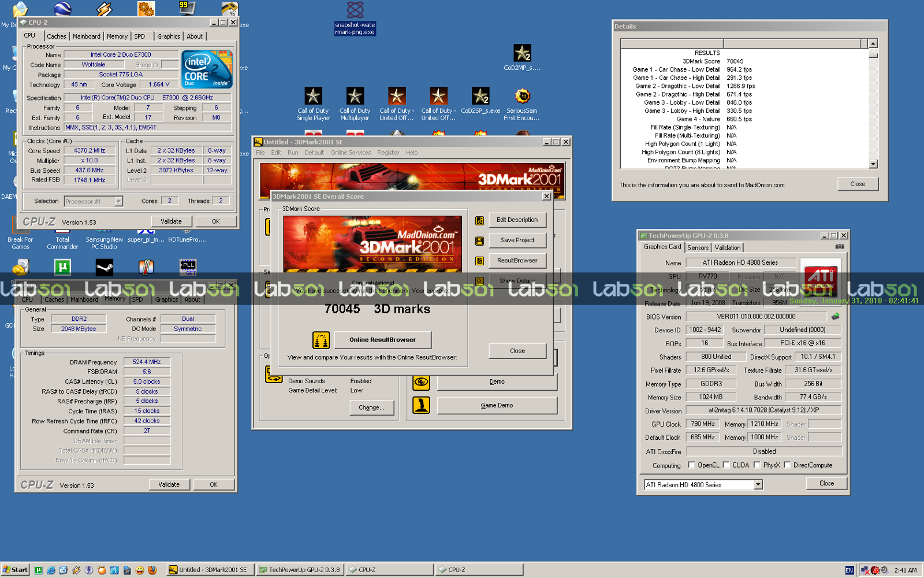Click Internet Explorer in quick launch
This screenshot has width=924, height=578.
coord(51,570)
